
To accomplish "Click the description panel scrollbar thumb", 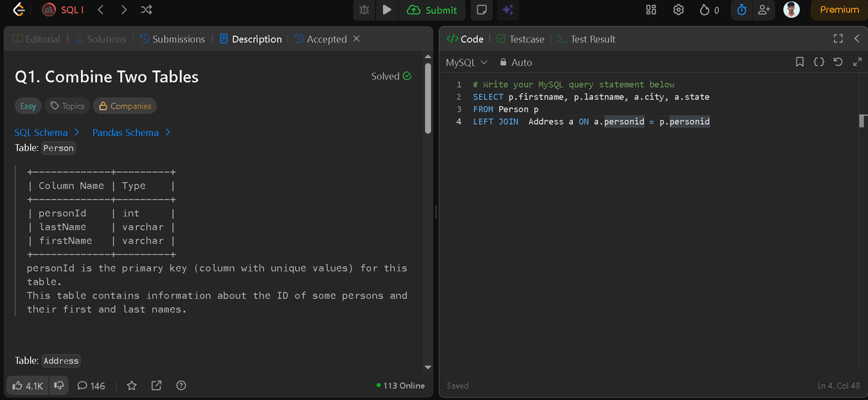I will click(427, 98).
